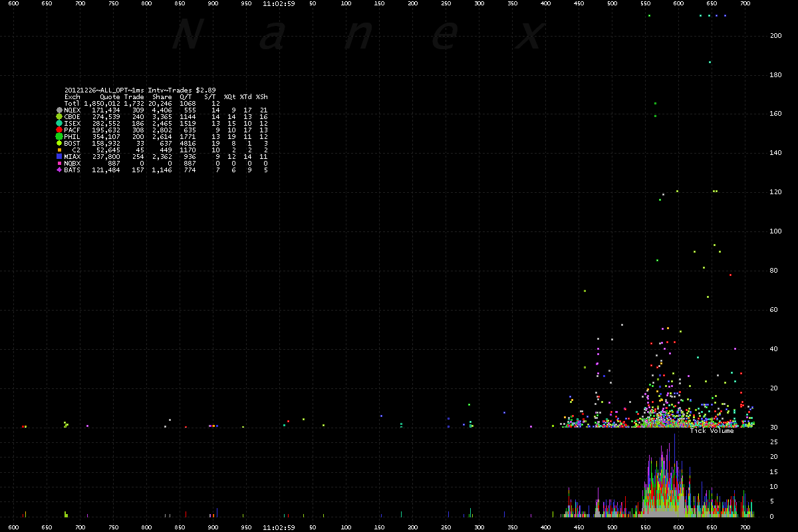Click the NQEX exchange label

(x=72, y=110)
